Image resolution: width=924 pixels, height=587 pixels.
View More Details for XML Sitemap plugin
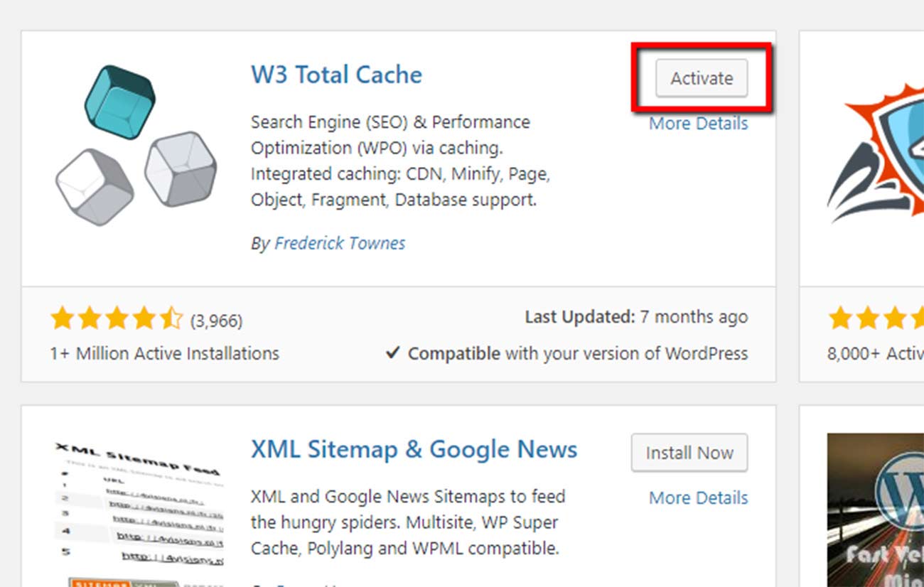[698, 498]
